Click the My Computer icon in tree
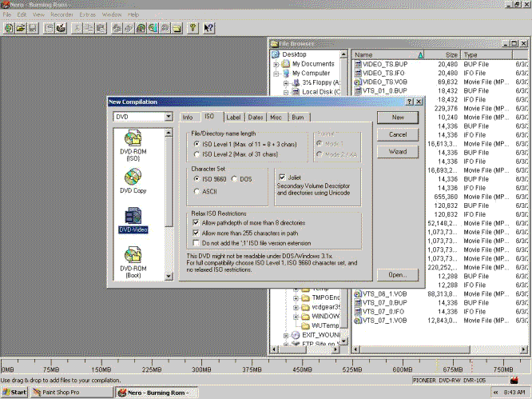The image size is (532, 399). [287, 73]
